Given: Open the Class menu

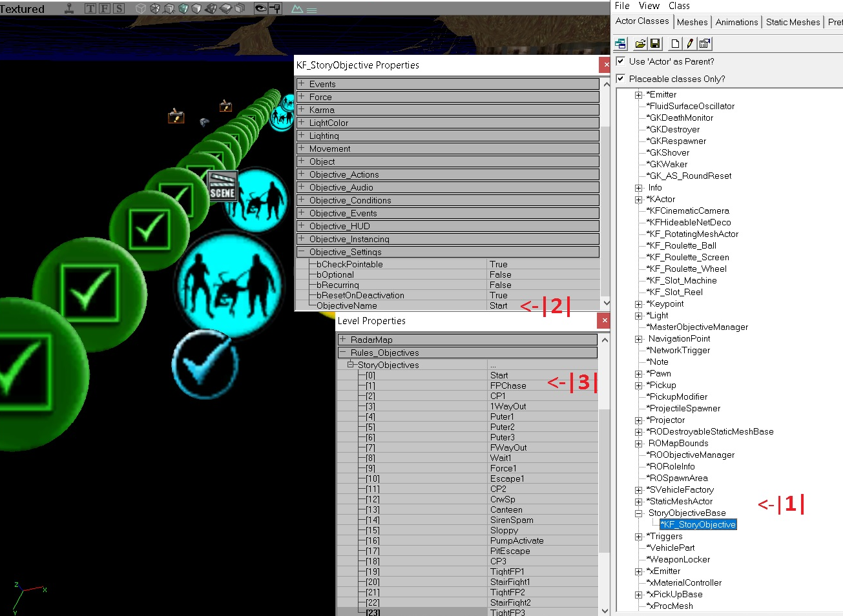Looking at the screenshot, I should point(679,6).
